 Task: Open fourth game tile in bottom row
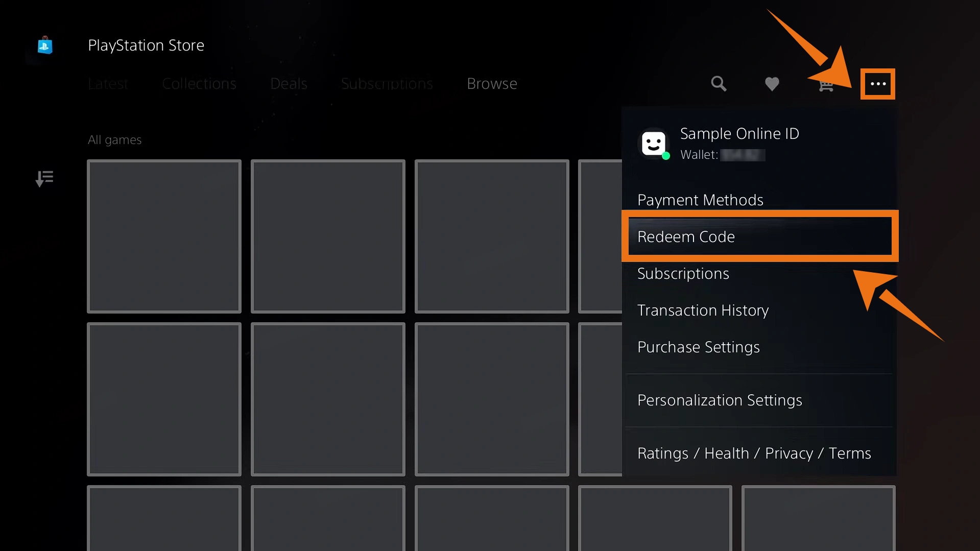coord(655,518)
